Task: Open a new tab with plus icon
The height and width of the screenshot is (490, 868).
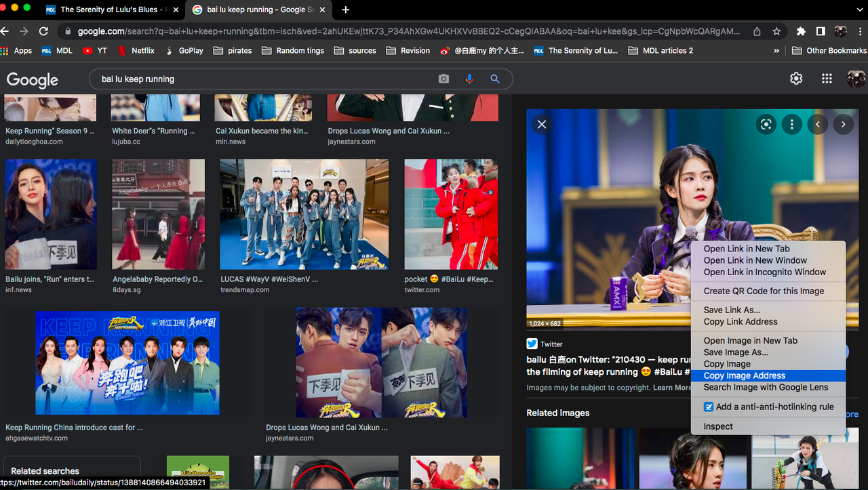Action: click(346, 9)
